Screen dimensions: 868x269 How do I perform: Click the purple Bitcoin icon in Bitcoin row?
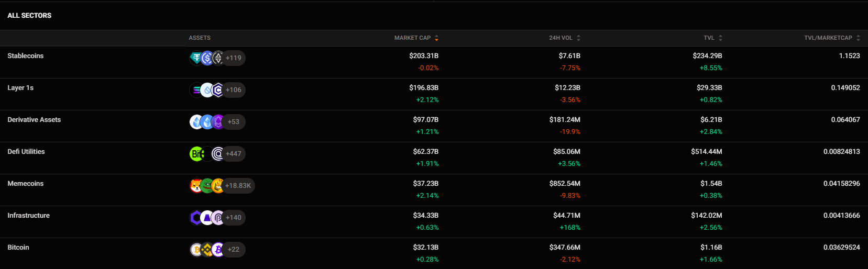coord(218,250)
